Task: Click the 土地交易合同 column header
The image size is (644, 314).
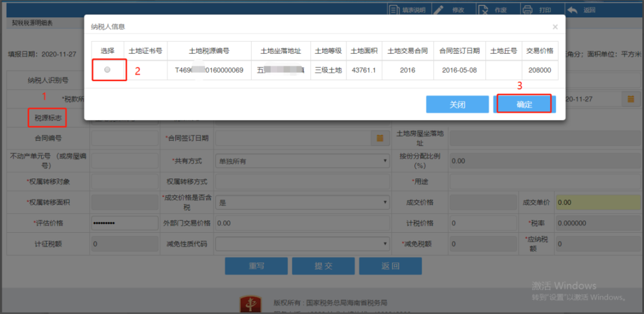Action: tap(408, 51)
